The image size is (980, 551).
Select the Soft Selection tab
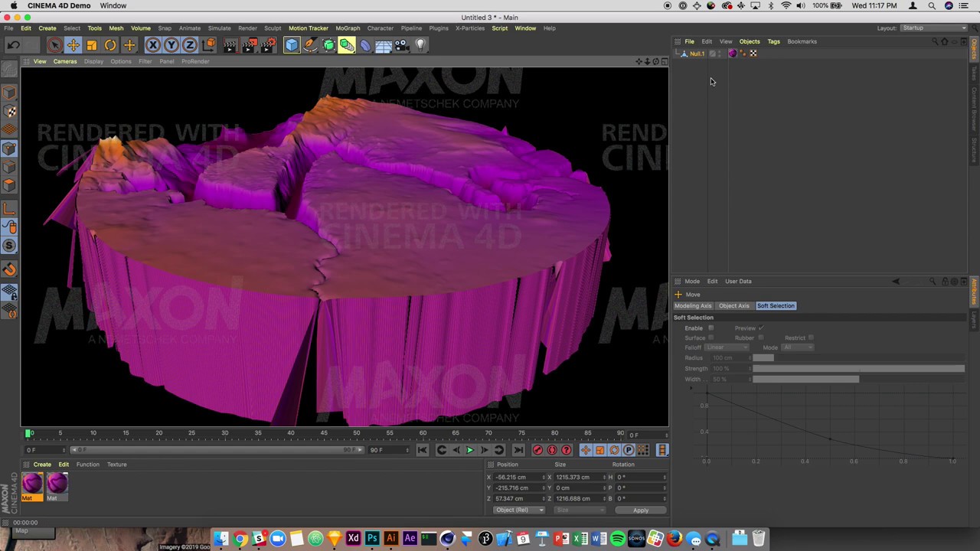point(776,306)
